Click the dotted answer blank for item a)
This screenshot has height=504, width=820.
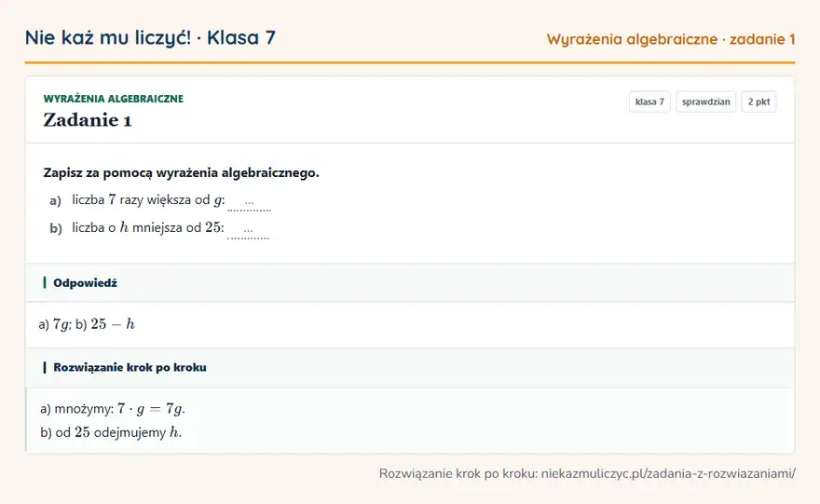tap(250, 202)
